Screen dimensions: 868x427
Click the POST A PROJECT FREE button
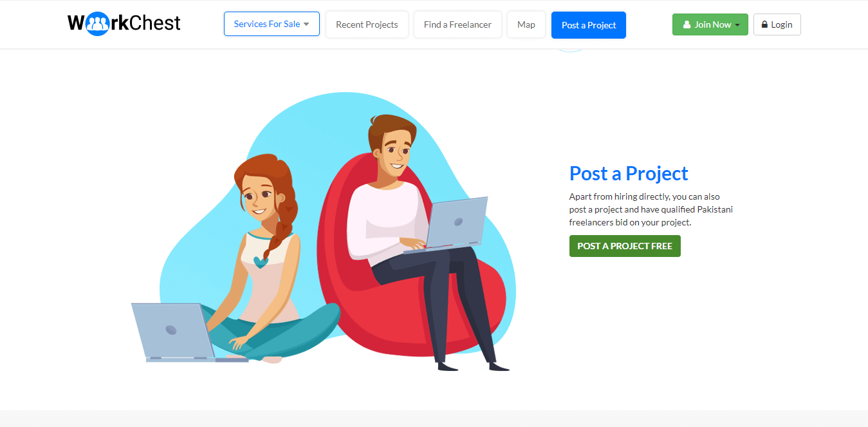(x=625, y=246)
